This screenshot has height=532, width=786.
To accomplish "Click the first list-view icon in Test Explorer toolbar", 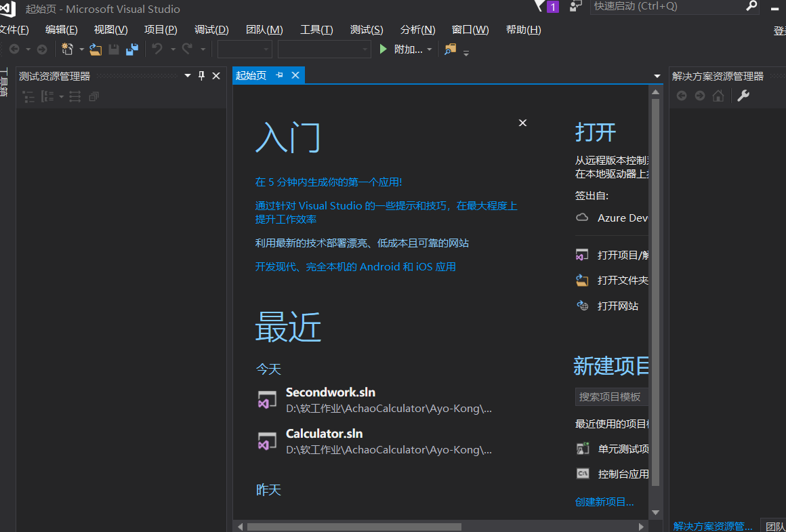I will click(x=29, y=97).
